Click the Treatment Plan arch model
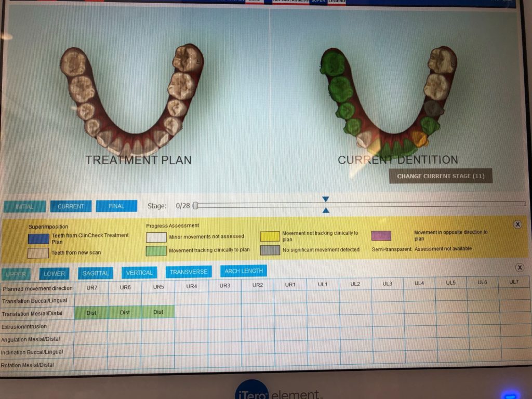The height and width of the screenshot is (399, 532). tap(132, 99)
